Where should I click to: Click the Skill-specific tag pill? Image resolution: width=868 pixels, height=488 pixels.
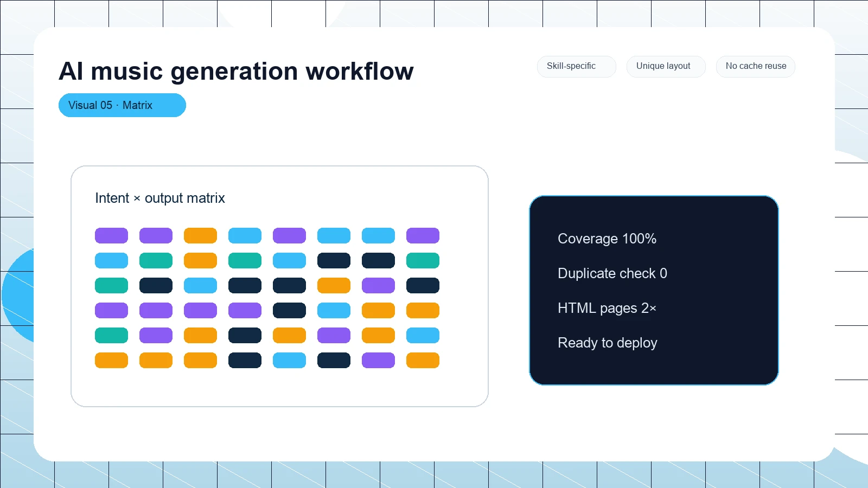576,66
